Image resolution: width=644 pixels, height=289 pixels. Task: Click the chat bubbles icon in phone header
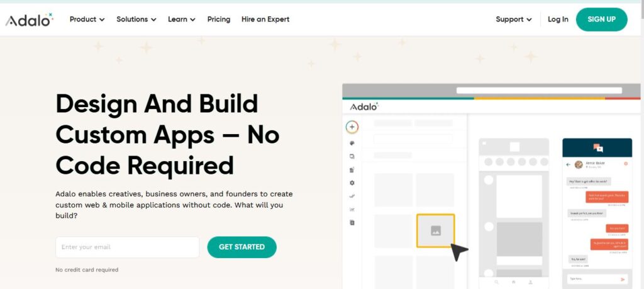point(597,149)
